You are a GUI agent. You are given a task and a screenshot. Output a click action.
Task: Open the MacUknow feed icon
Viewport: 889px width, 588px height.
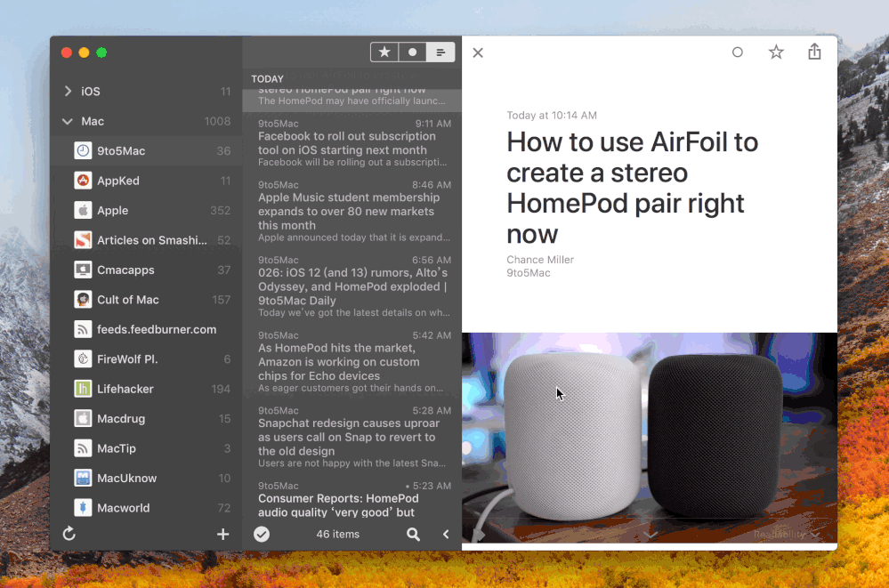point(83,478)
